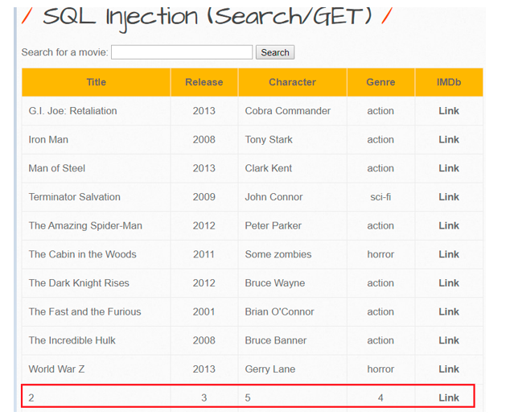Viewport: 506px width, 420px height.
Task: Open IMDb Link for Iron Man
Action: click(448, 140)
